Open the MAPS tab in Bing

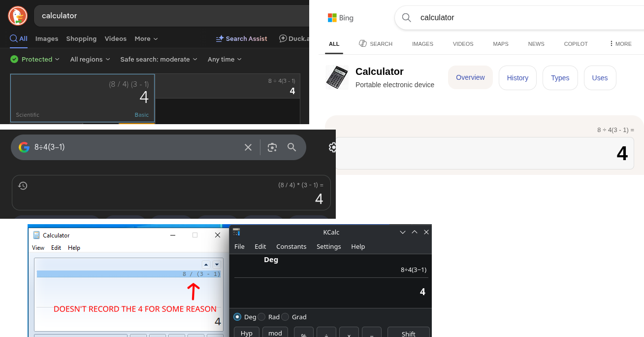tap(501, 44)
